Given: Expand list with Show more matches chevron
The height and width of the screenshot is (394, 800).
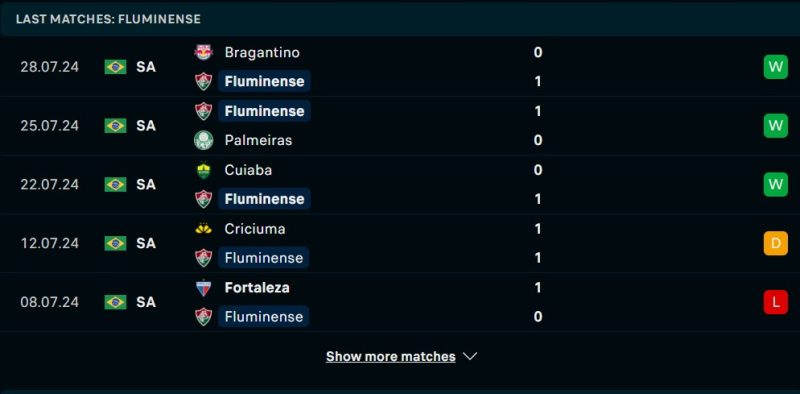Looking at the screenshot, I should tap(470, 356).
